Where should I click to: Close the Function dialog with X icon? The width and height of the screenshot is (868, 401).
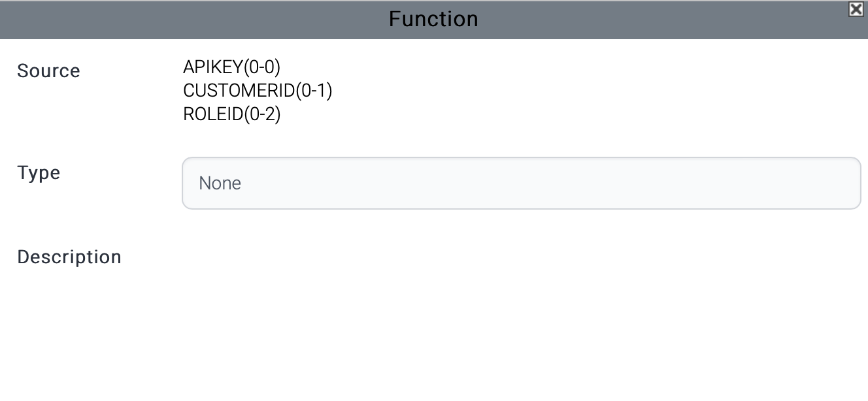click(x=855, y=8)
